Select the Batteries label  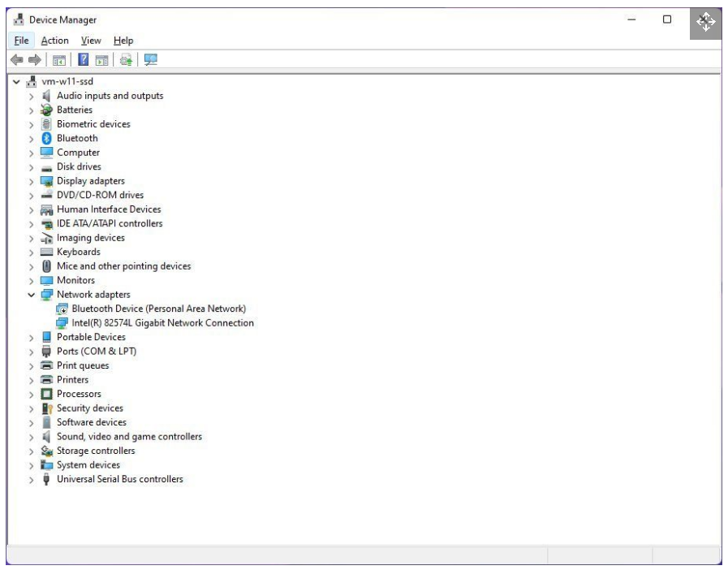coord(75,110)
